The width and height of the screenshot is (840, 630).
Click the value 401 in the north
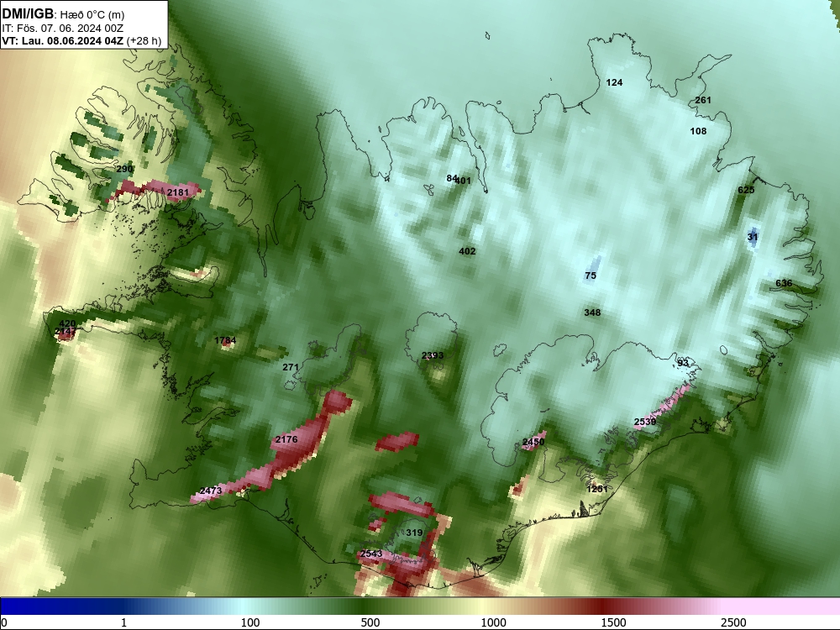pyautogui.click(x=464, y=181)
